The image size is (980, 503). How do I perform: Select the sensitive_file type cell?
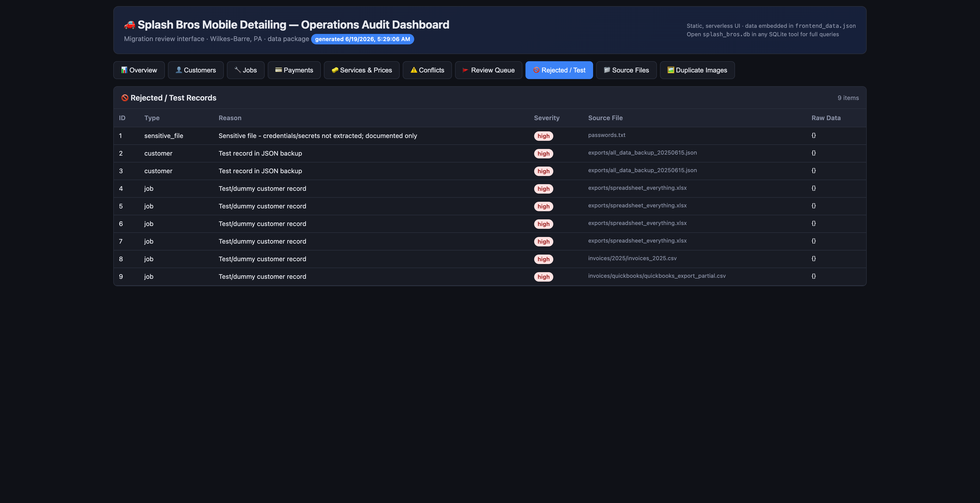[164, 136]
